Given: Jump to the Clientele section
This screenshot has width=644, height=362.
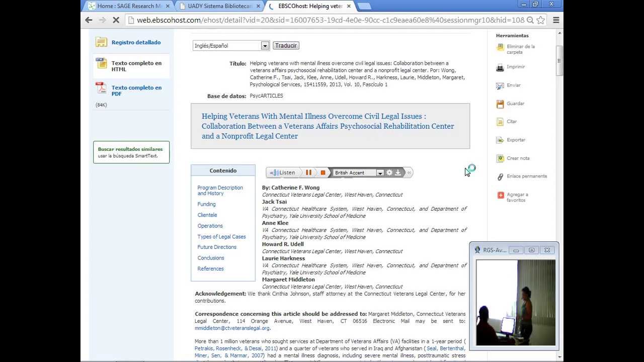Looking at the screenshot, I should click(x=207, y=215).
